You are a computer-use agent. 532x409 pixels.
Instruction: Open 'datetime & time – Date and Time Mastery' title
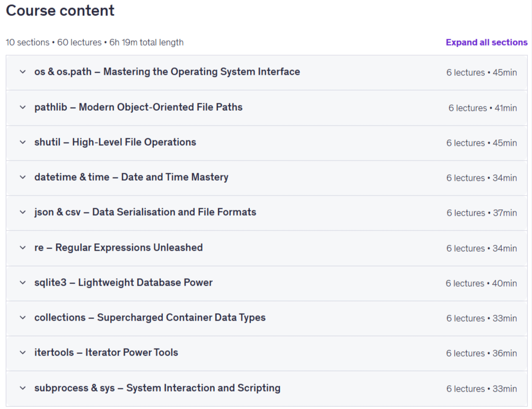coord(132,177)
